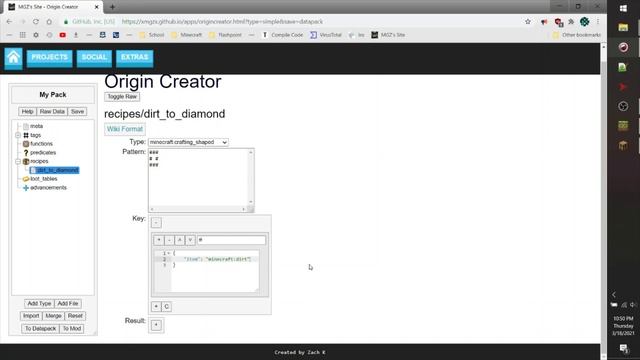Expand the tags tree node
Screen dimensions: 640x360
pos(18,135)
